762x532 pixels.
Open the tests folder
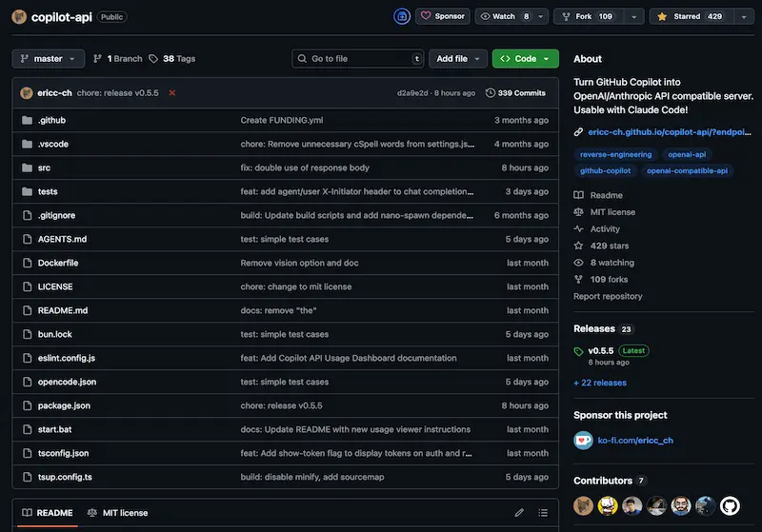click(48, 191)
